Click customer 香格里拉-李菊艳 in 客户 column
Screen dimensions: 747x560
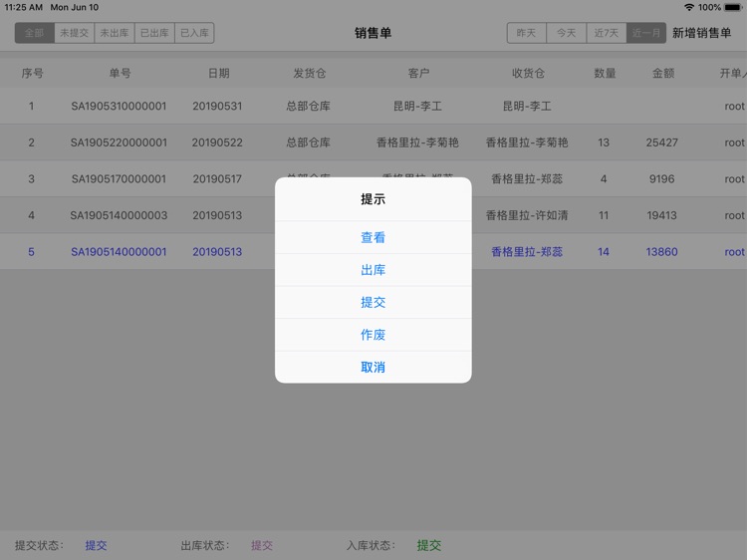(417, 142)
